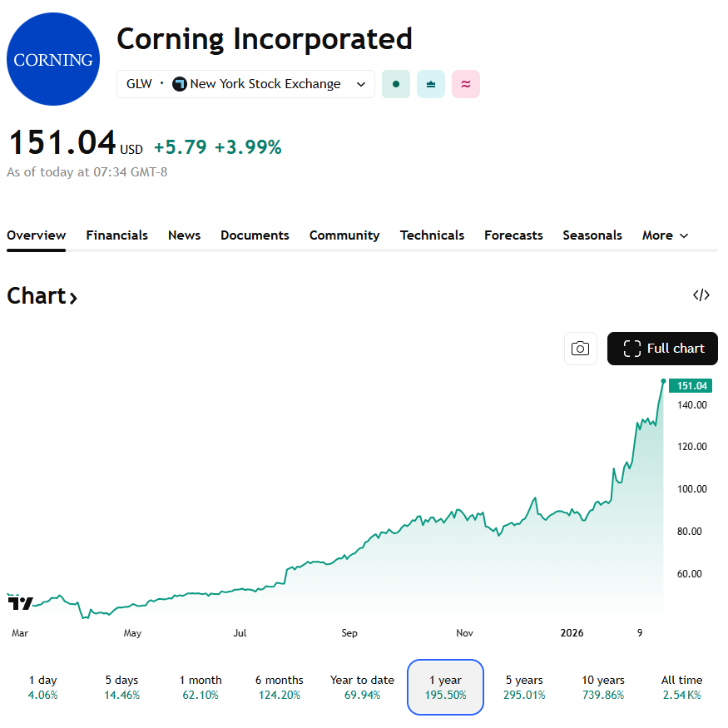The image size is (728, 728).
Task: Click the May label on the time axis
Action: (132, 633)
